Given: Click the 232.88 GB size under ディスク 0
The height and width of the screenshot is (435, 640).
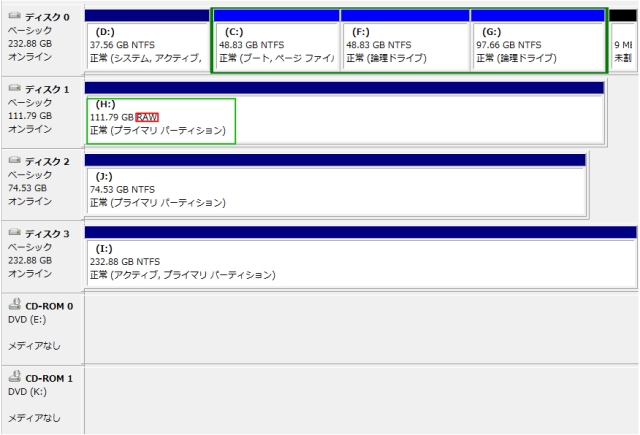Looking at the screenshot, I should pyautogui.click(x=30, y=44).
